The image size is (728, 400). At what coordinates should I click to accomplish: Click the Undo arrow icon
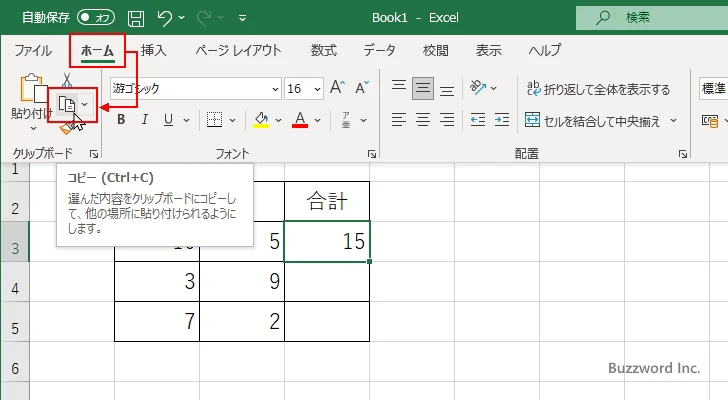click(164, 18)
